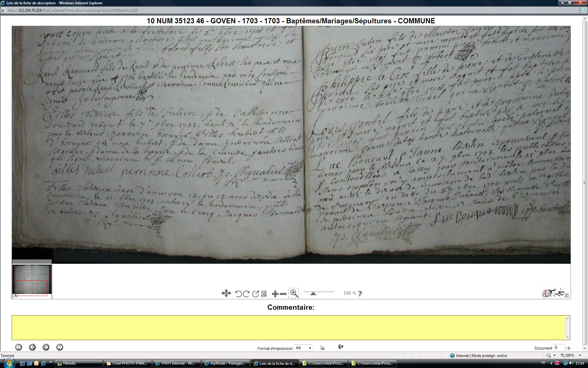Select the pan/move image tool
The height and width of the screenshot is (368, 588).
[226, 293]
